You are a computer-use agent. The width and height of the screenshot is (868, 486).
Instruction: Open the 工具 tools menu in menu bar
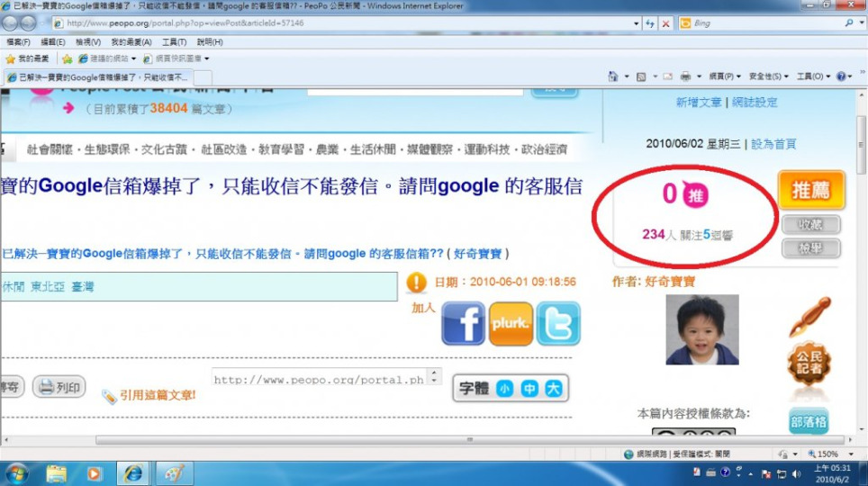(174, 42)
